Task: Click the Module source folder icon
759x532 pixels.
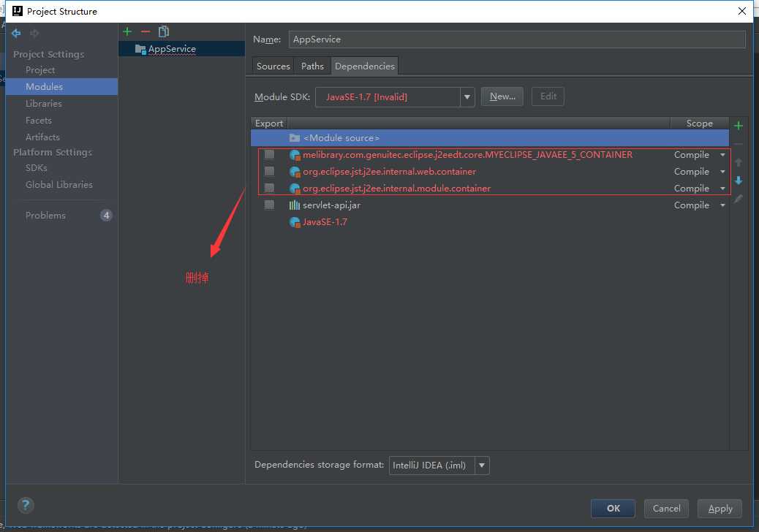Action: (x=294, y=138)
